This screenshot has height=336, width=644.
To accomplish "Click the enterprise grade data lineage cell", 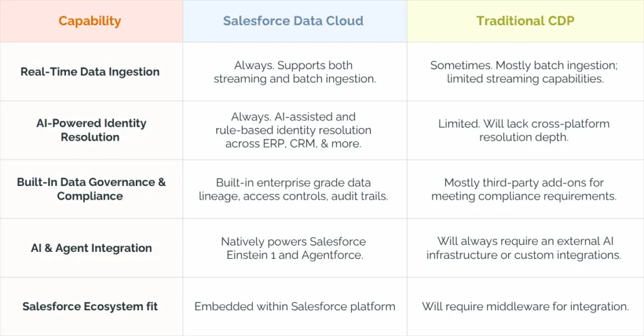I will click(293, 189).
